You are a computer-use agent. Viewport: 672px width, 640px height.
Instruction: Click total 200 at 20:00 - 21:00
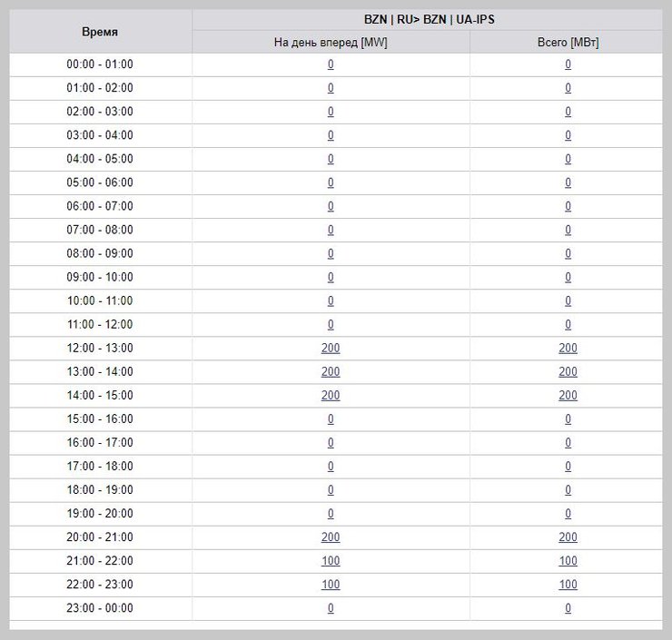tap(568, 537)
